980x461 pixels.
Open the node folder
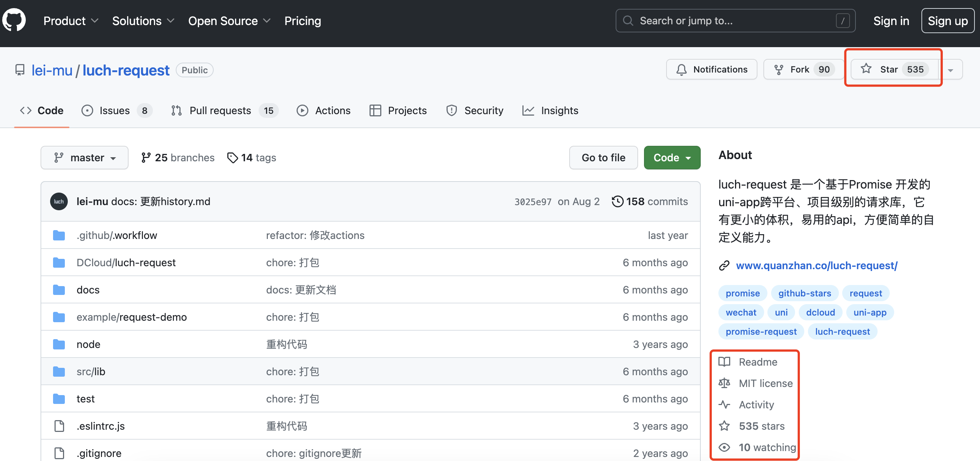click(x=88, y=344)
